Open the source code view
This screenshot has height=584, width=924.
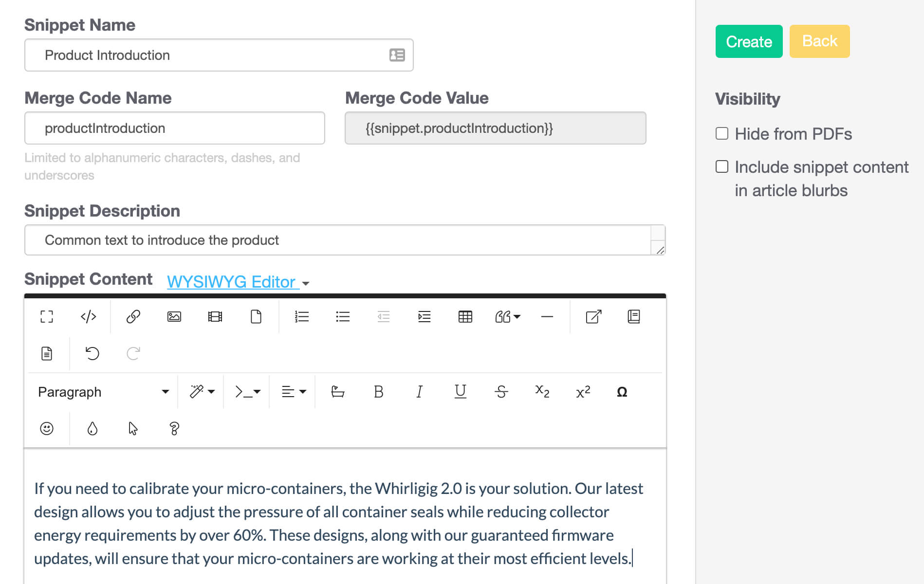point(88,317)
